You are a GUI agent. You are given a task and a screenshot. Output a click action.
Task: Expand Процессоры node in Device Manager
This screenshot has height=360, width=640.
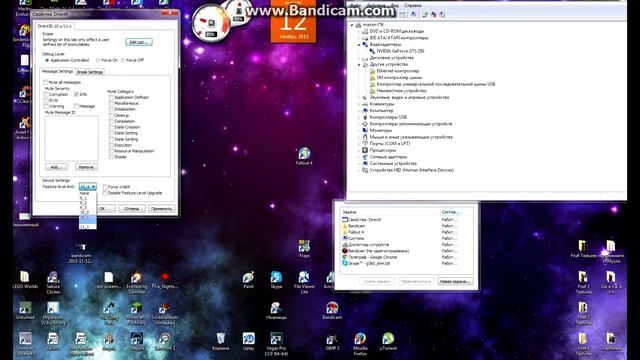click(x=360, y=150)
